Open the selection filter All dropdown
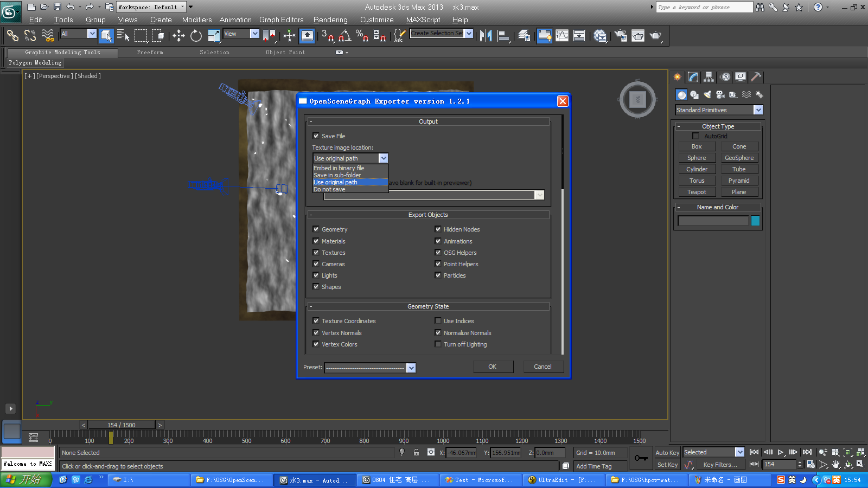This screenshot has height=488, width=868. click(x=92, y=34)
